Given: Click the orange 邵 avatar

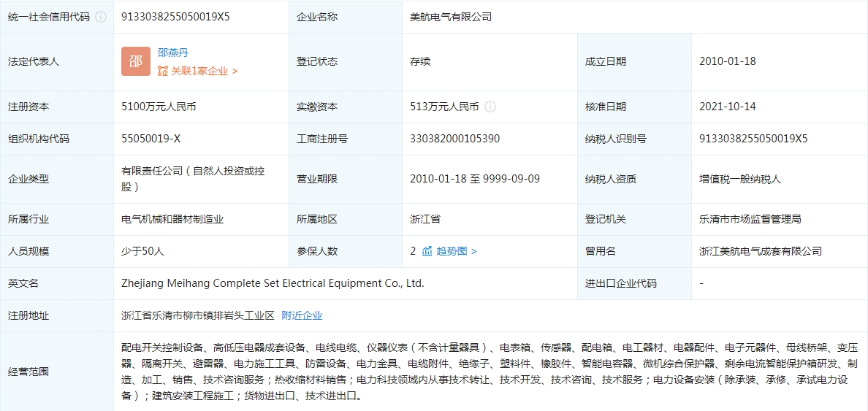Looking at the screenshot, I should coord(136,61).
